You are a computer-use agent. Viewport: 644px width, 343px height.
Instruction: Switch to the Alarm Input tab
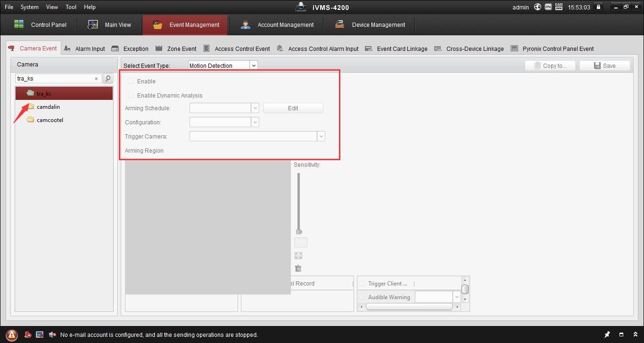[85, 49]
